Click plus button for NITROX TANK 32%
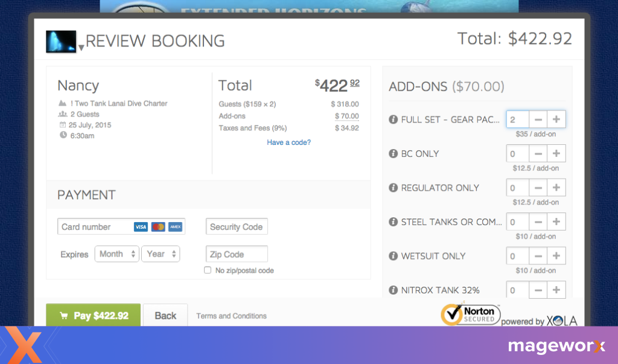 (556, 290)
